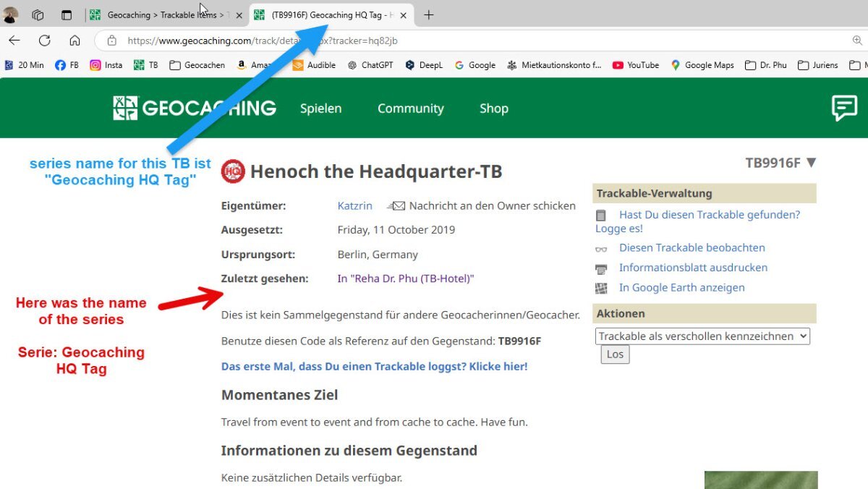Open the Community menu
This screenshot has width=868, height=489.
(411, 109)
